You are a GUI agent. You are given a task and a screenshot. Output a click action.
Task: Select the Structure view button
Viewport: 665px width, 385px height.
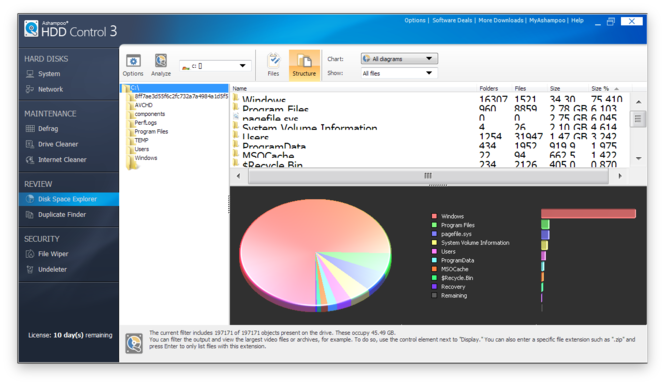point(304,65)
